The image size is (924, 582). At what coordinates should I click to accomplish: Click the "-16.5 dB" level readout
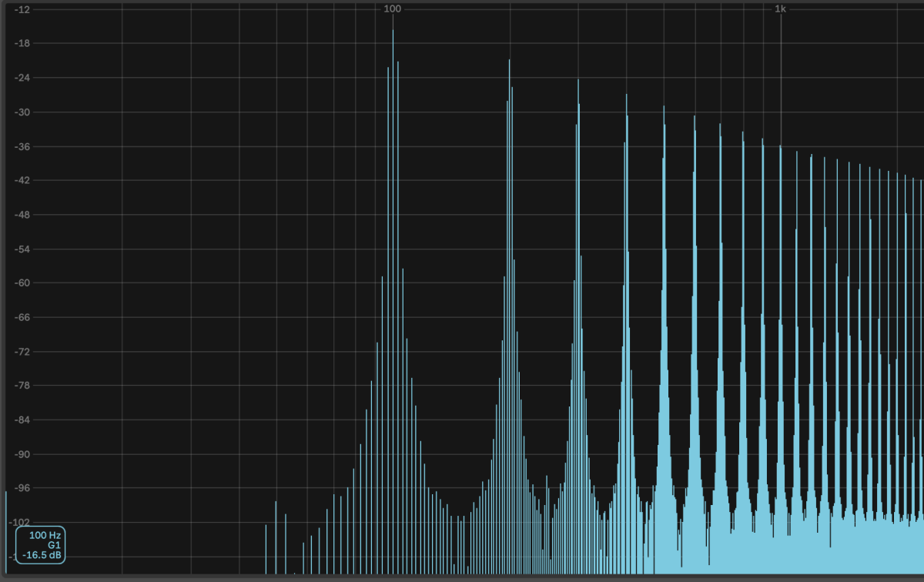(43, 554)
